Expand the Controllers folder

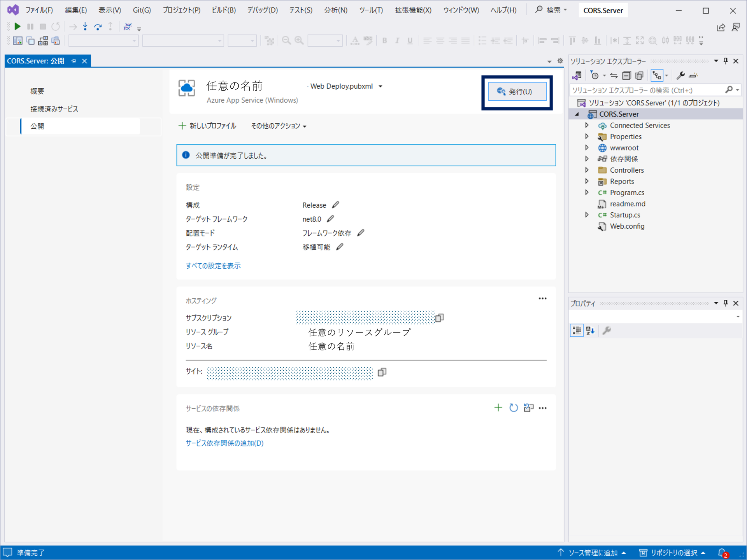click(x=587, y=170)
